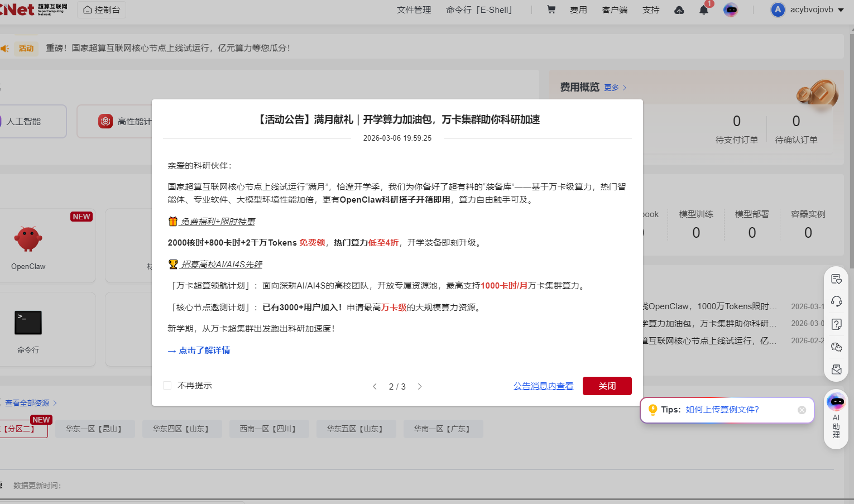
Task: Click the cloud upload icon
Action: coord(679,9)
